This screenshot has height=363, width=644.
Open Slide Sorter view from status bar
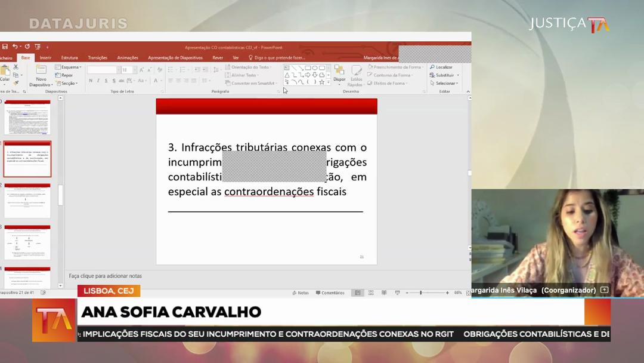point(371,293)
